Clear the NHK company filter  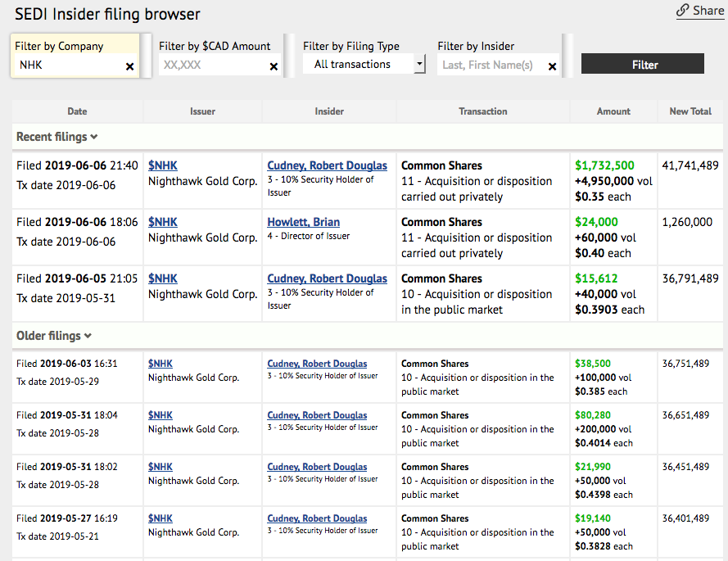[129, 66]
